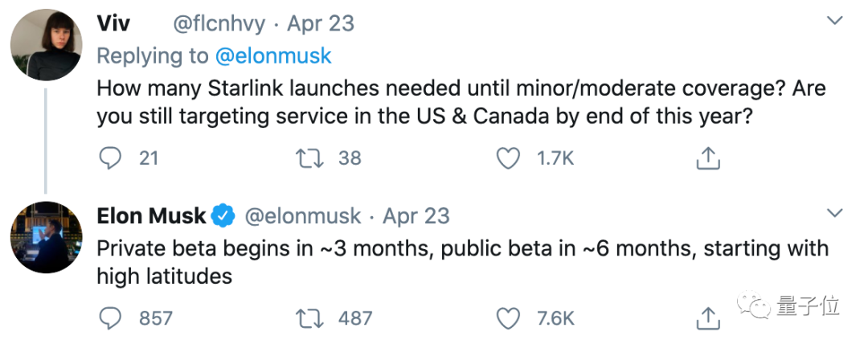The image size is (868, 344).
Task: Share Viv's tweet using share icon
Action: 706,158
